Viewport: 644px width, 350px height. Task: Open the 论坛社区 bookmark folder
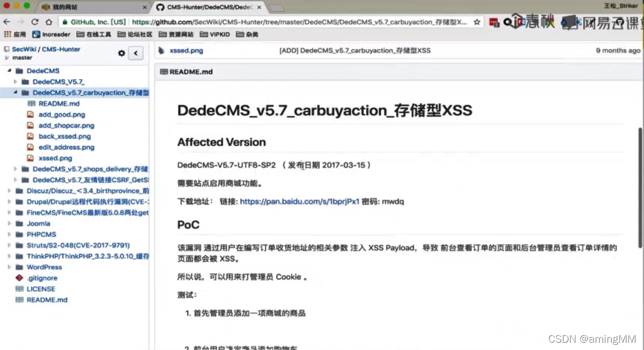tap(135, 35)
